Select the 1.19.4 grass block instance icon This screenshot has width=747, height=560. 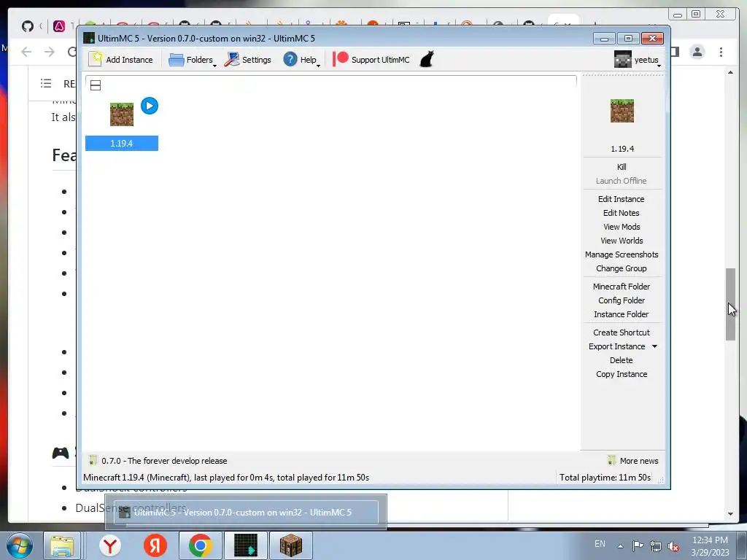coord(122,114)
